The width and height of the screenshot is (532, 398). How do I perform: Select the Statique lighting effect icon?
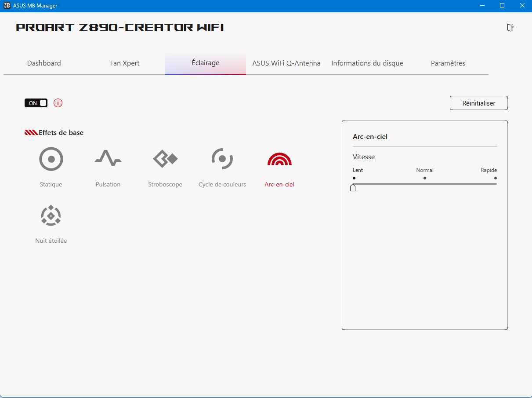(x=51, y=159)
